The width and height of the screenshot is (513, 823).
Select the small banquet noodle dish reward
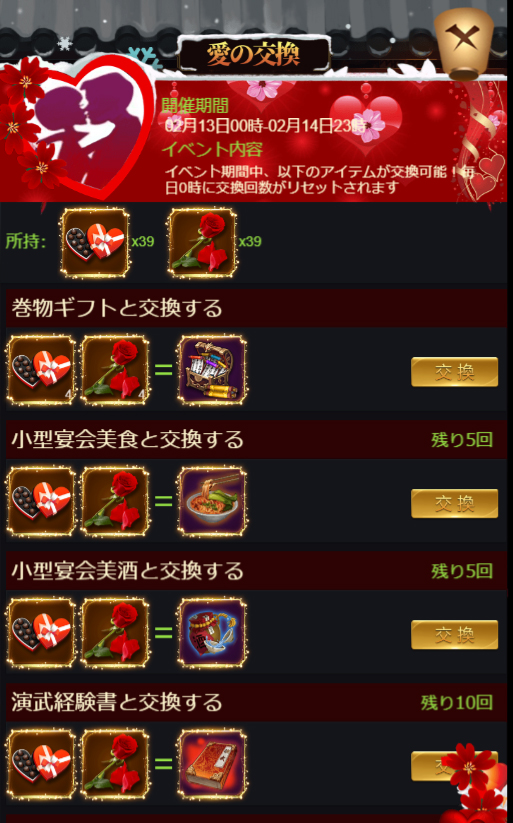(212, 502)
